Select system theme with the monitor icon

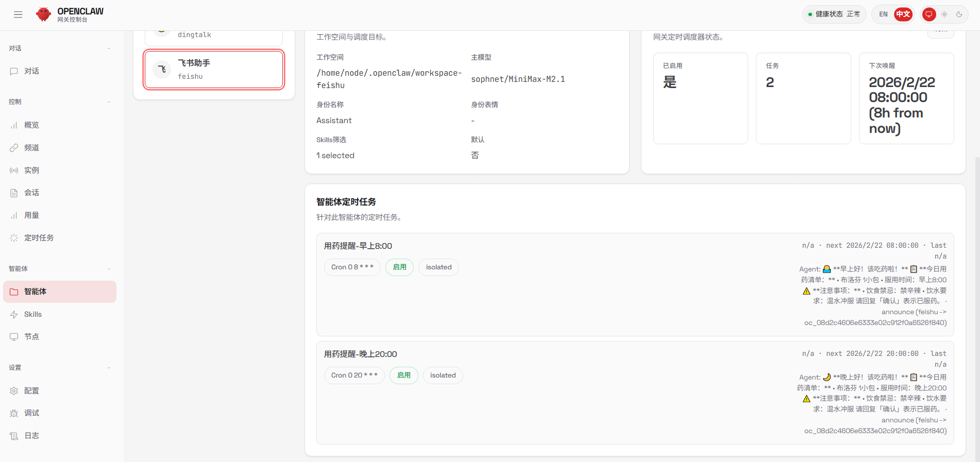[928, 14]
